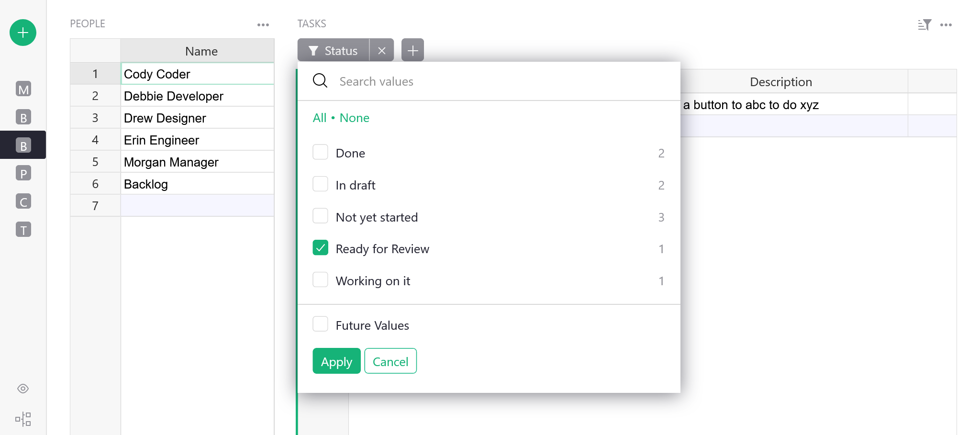The width and height of the screenshot is (980, 435).
Task: Uncheck the Ready for Review checkbox
Action: (x=320, y=248)
